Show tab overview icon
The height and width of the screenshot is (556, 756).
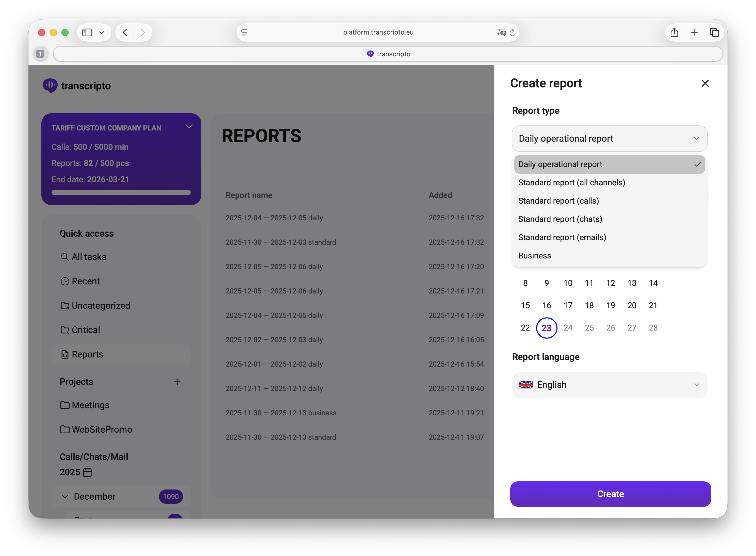coord(714,32)
